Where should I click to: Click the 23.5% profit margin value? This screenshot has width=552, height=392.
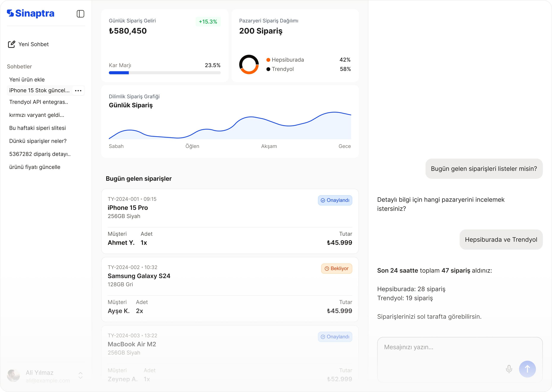[213, 65]
